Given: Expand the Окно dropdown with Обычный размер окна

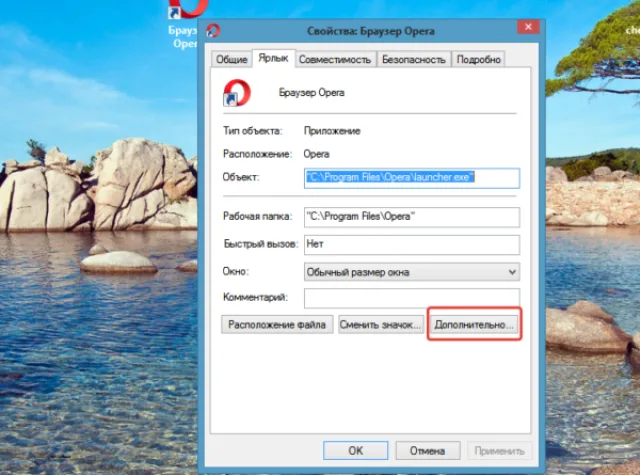Looking at the screenshot, I should coord(411,272).
